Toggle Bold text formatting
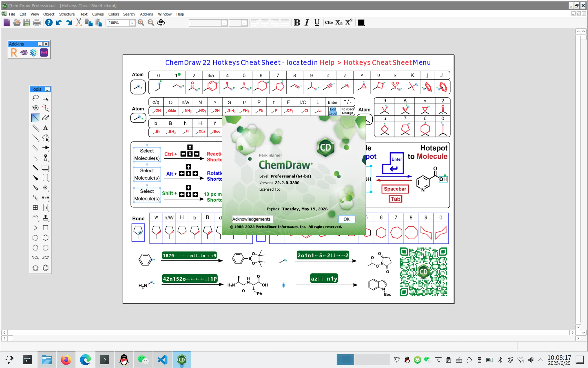 [297, 23]
